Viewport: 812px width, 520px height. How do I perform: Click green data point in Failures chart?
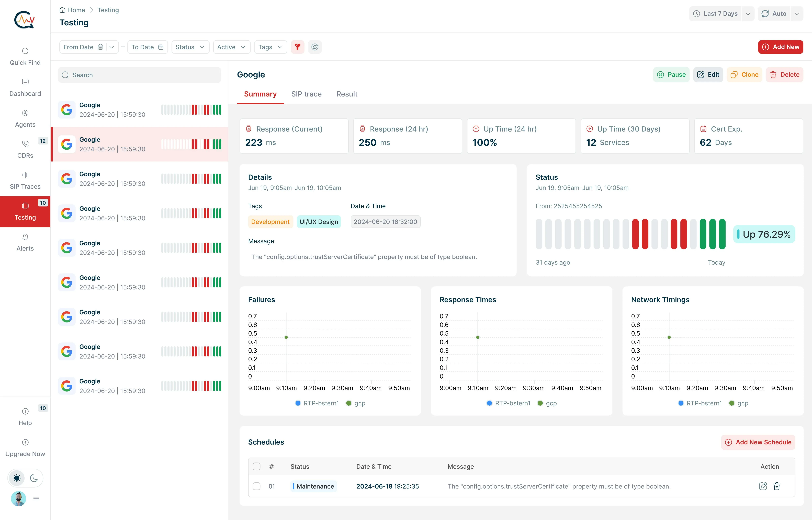pos(286,337)
